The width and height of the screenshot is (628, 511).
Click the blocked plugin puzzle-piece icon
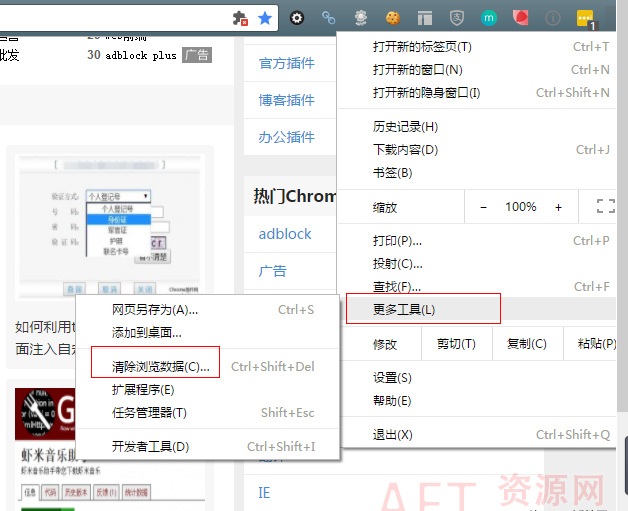(240, 18)
